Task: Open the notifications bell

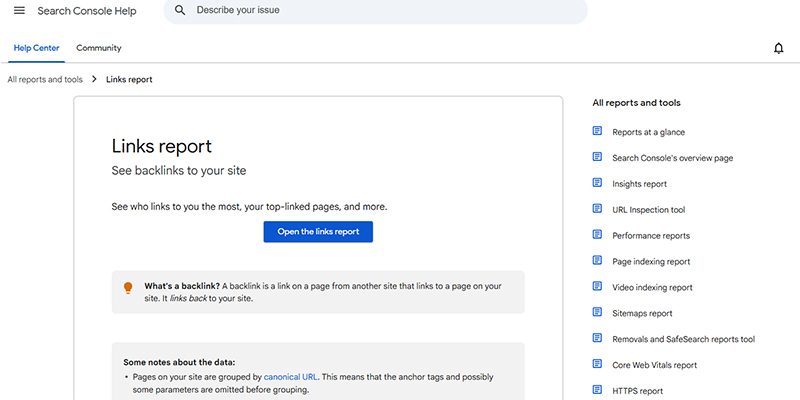Action: pyautogui.click(x=779, y=48)
